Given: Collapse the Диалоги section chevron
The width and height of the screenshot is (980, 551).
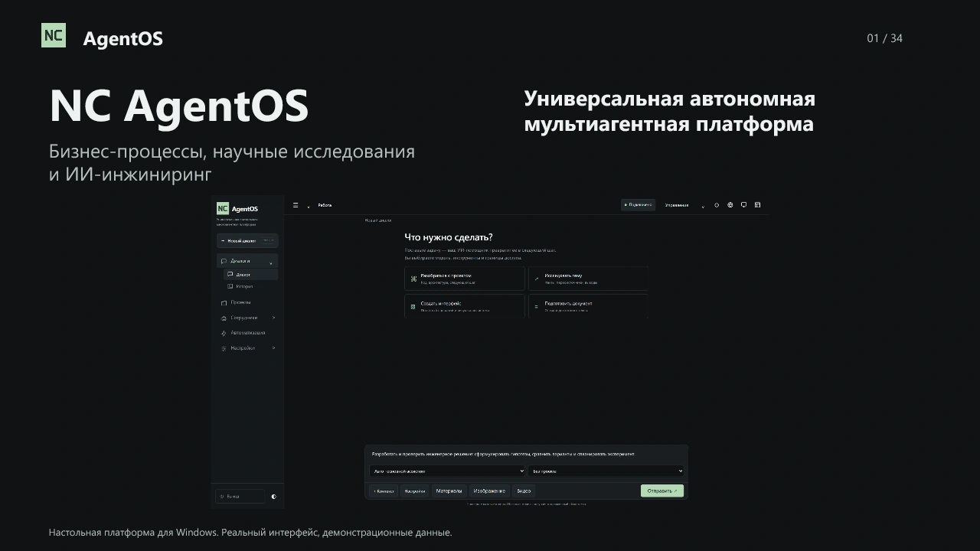Looking at the screenshot, I should pyautogui.click(x=270, y=262).
